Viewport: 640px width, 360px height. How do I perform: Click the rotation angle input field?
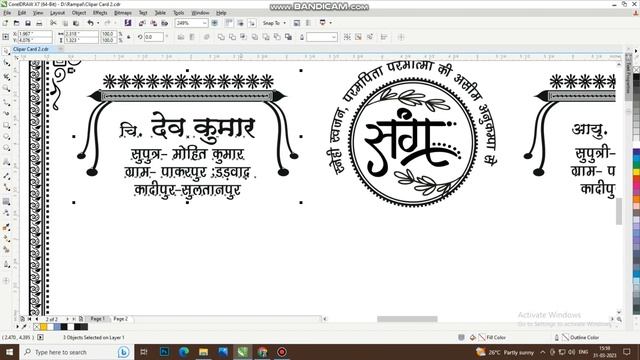click(x=153, y=37)
